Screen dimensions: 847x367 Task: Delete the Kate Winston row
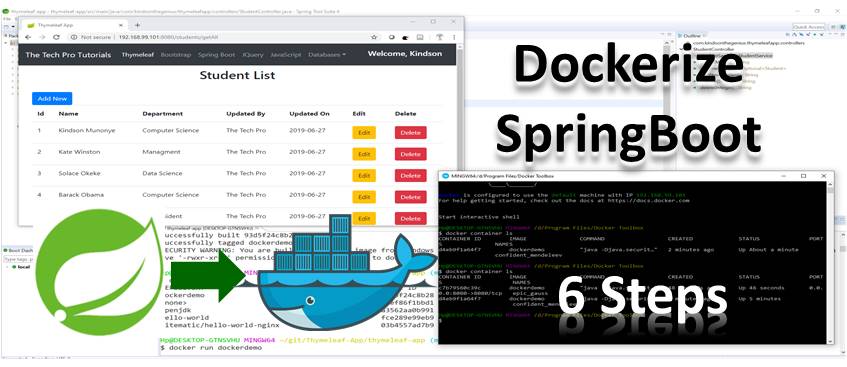[411, 154]
